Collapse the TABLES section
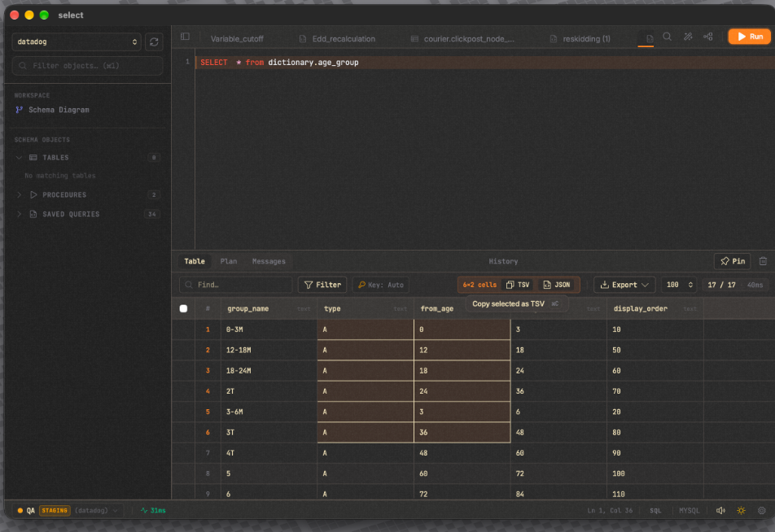The image size is (775, 532). [19, 158]
